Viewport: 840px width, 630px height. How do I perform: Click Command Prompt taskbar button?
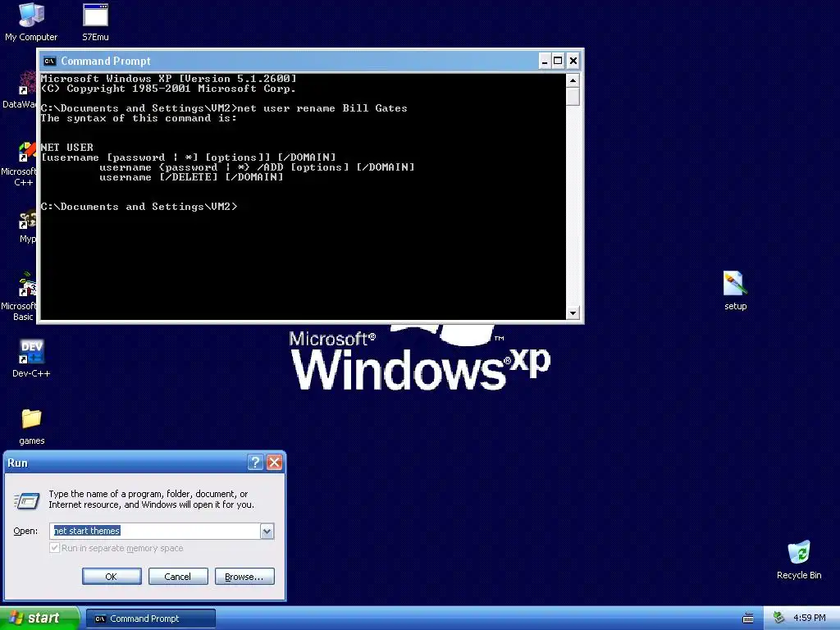click(x=151, y=619)
